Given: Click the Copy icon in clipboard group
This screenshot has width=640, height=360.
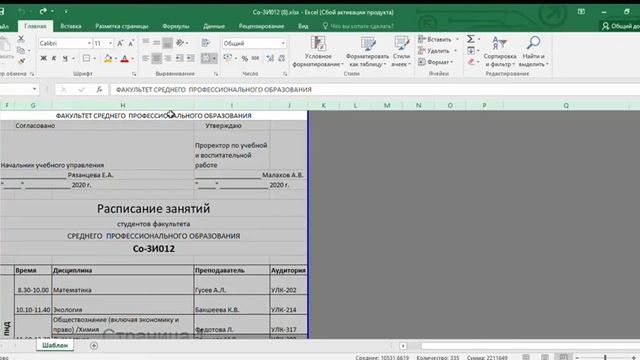Looking at the screenshot, I should [21, 51].
